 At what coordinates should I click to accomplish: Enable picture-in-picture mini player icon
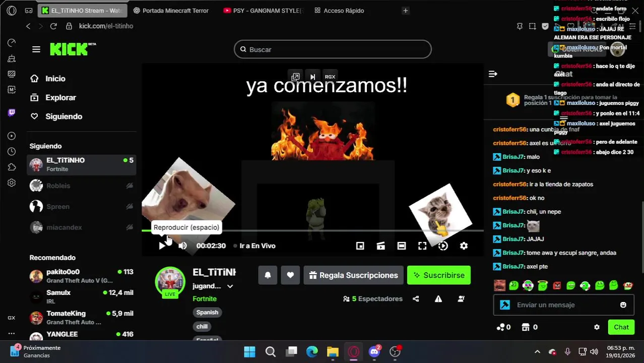coord(360,246)
